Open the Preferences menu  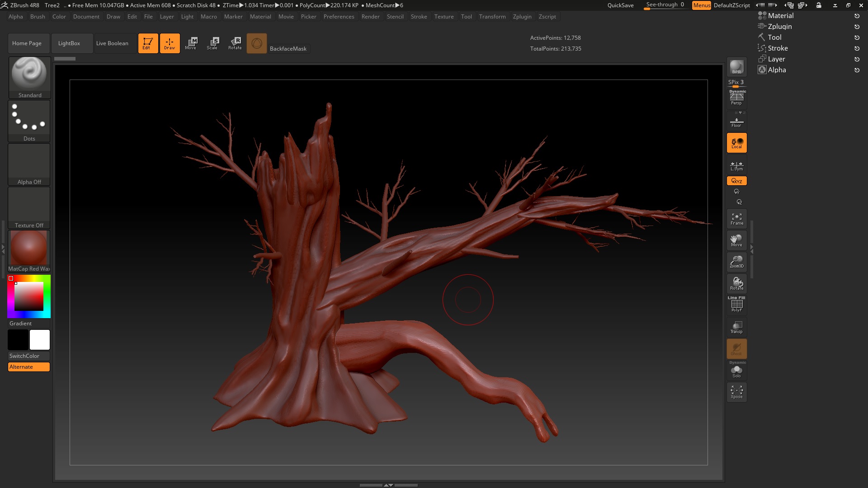pos(339,17)
